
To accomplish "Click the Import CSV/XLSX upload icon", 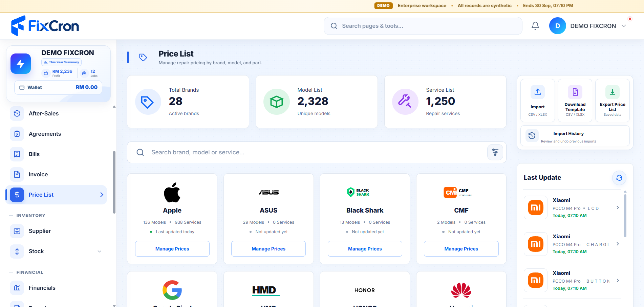I will click(x=538, y=92).
